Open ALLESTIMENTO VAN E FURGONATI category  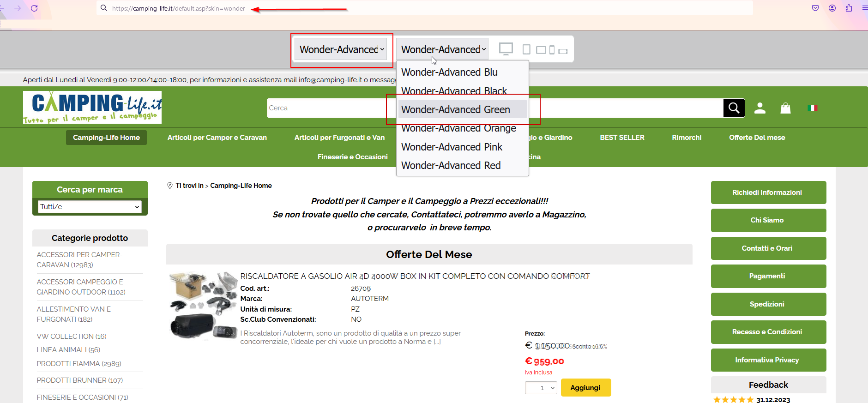pyautogui.click(x=74, y=314)
